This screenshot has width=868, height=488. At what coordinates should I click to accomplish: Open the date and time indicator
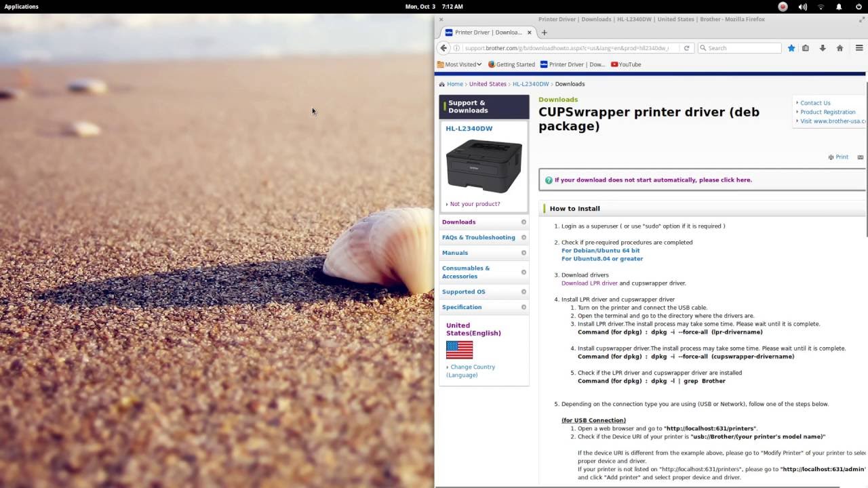[434, 7]
